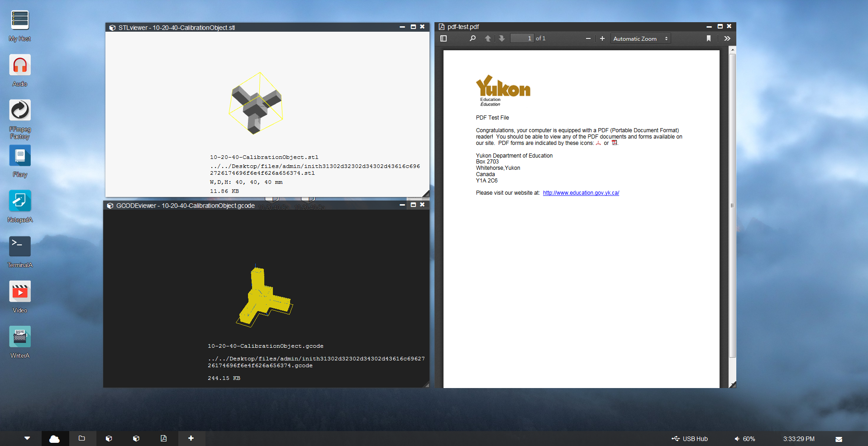Viewport: 868px width, 446px height.
Task: Zoom out the PDF document
Action: 588,38
